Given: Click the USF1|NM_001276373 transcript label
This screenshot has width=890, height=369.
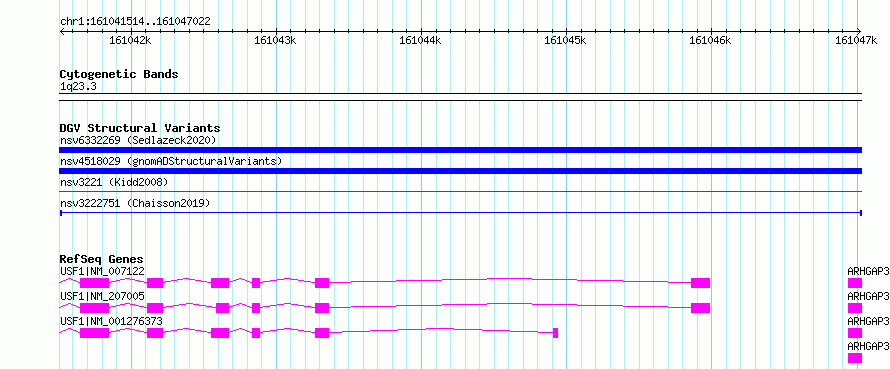Looking at the screenshot, I should (x=111, y=321).
